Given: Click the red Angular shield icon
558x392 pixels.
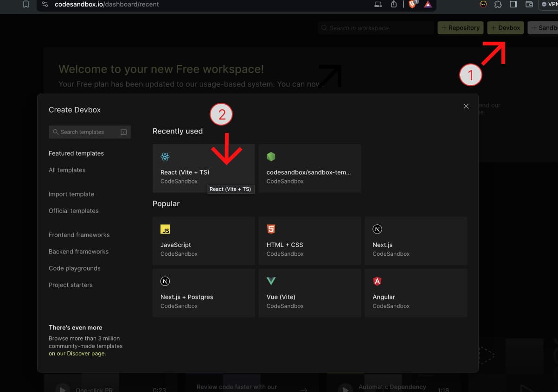Looking at the screenshot, I should pyautogui.click(x=377, y=281).
